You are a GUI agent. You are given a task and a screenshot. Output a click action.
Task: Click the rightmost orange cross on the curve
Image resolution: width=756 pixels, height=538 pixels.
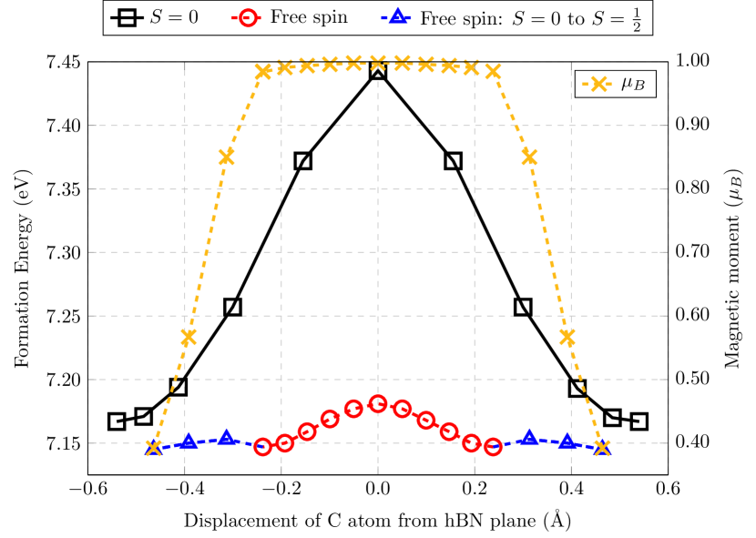602,447
